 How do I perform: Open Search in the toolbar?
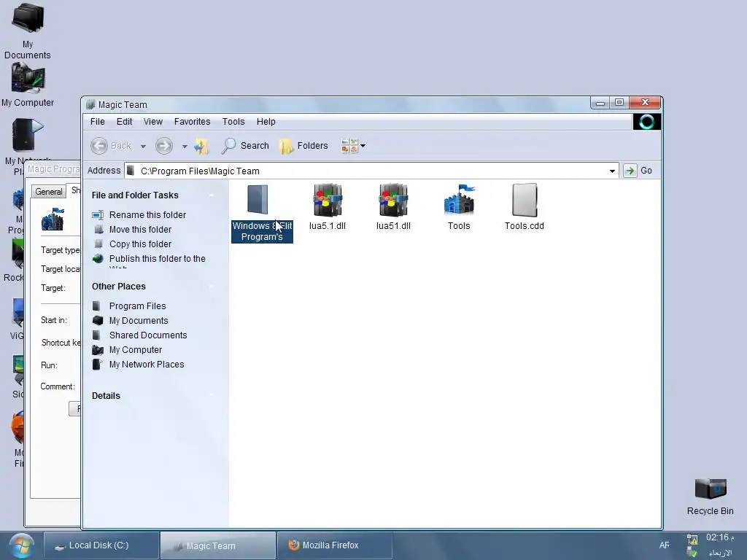pyautogui.click(x=245, y=146)
